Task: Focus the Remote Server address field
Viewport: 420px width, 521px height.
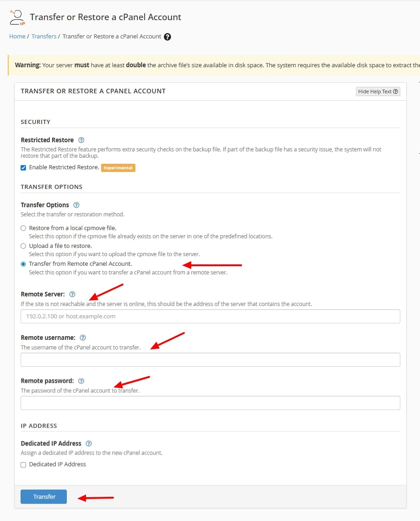Action: click(210, 316)
